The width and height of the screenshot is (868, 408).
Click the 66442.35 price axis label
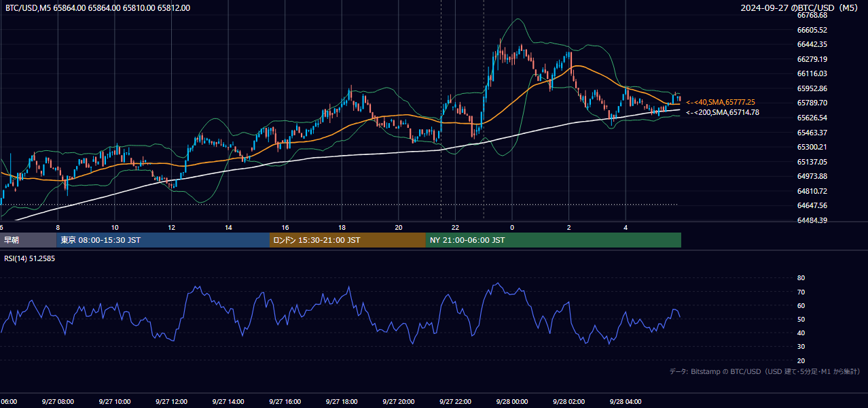tap(812, 44)
